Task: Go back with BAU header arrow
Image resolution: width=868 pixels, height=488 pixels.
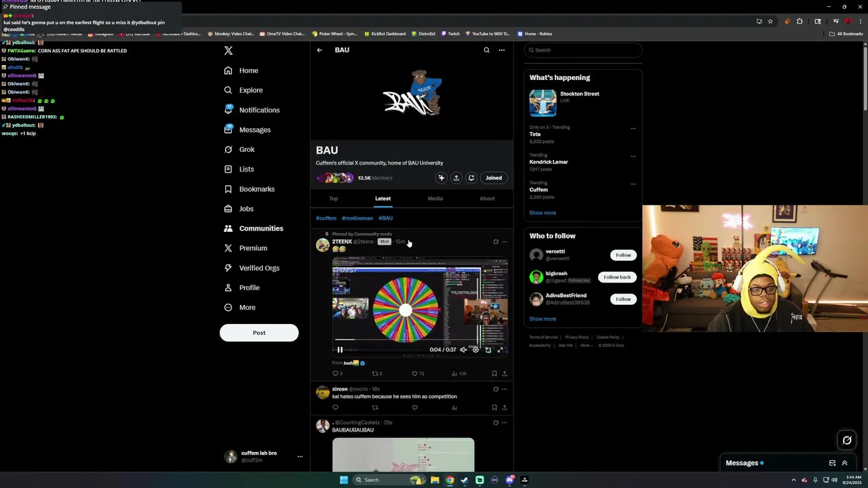Action: (319, 50)
